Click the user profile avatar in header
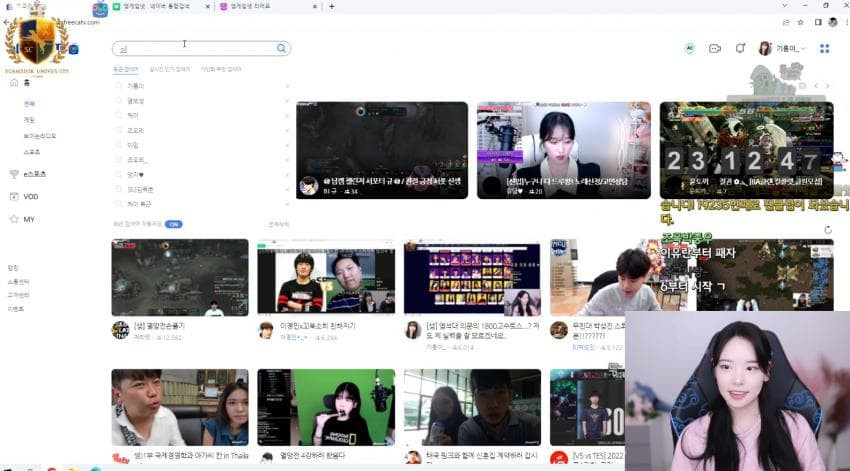850x471 pixels. click(x=765, y=48)
